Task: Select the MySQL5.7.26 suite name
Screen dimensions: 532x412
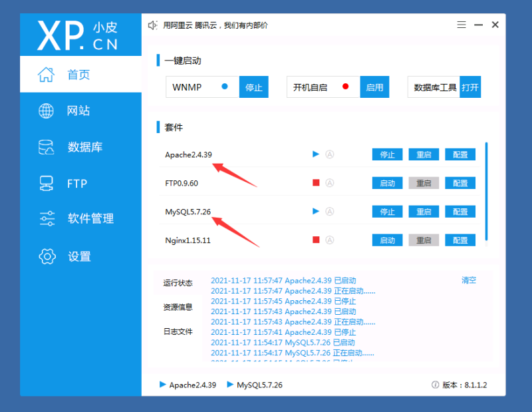Action: pyautogui.click(x=188, y=212)
